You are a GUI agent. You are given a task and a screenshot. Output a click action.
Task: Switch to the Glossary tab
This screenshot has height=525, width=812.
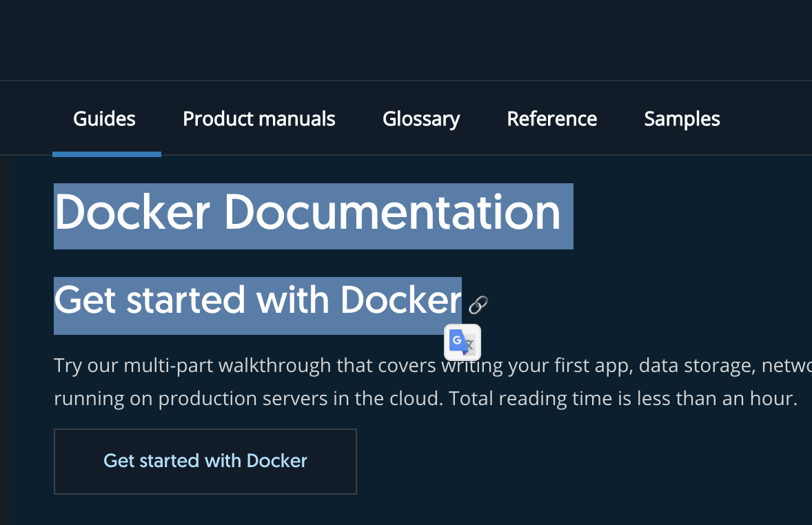(421, 119)
